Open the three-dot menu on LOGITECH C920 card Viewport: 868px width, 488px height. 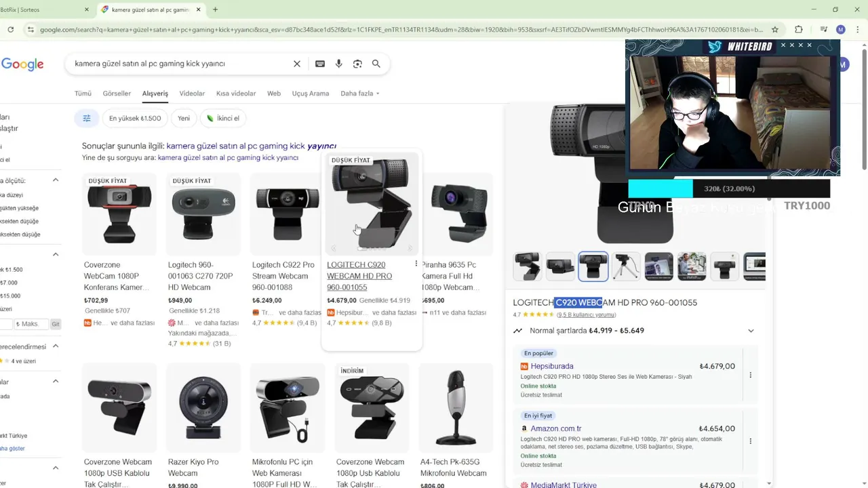pos(416,264)
